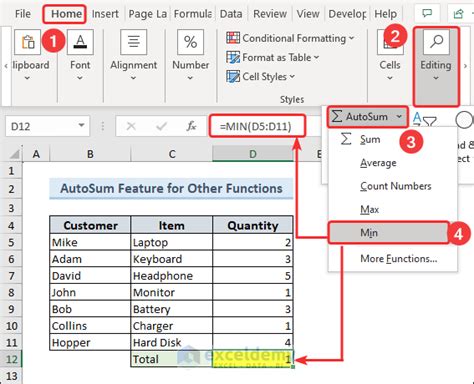Switch to the View tab
Viewport: 474px width, 384px height.
308,14
